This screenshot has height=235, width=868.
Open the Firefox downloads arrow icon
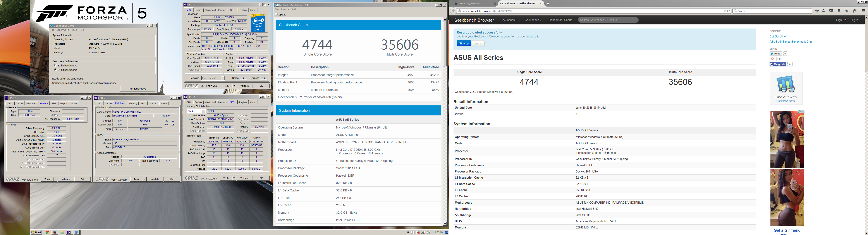coord(839,11)
